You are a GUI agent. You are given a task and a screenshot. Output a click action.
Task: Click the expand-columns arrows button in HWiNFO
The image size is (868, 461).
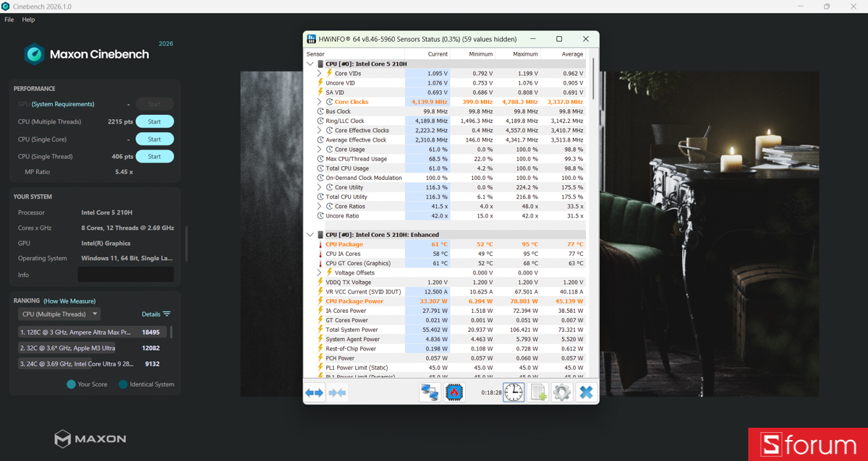[x=314, y=392]
